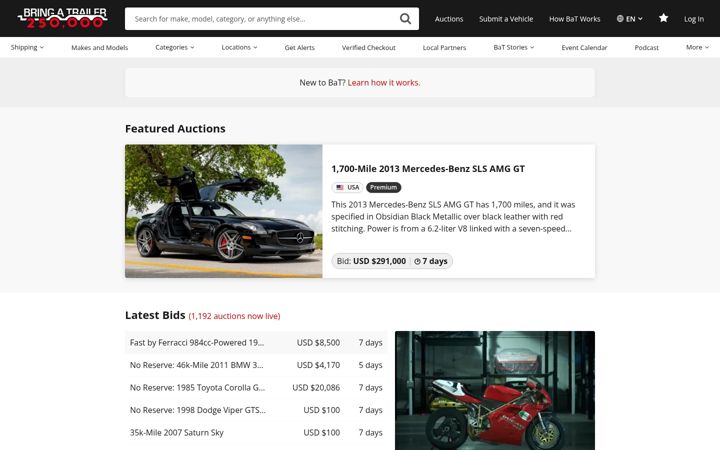Click the SLS AMG GT description text

click(453, 217)
